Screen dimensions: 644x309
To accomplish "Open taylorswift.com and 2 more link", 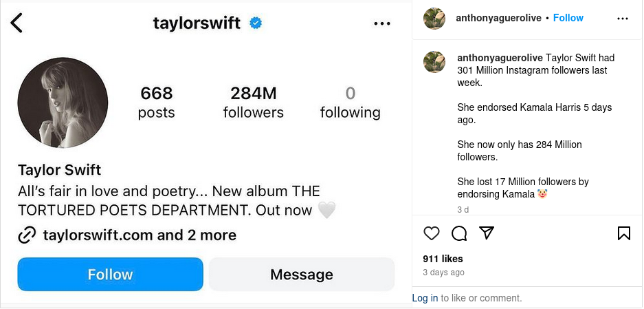I will 140,235.
